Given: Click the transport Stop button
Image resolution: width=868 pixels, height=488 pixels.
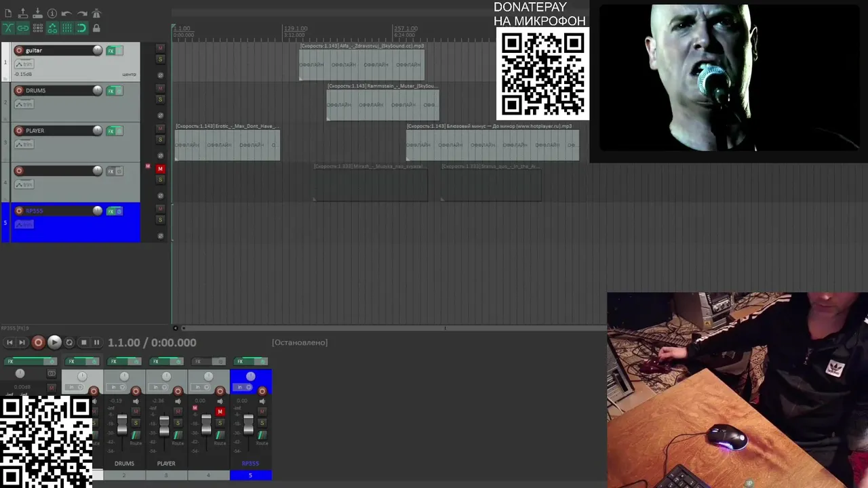Looking at the screenshot, I should (x=83, y=343).
